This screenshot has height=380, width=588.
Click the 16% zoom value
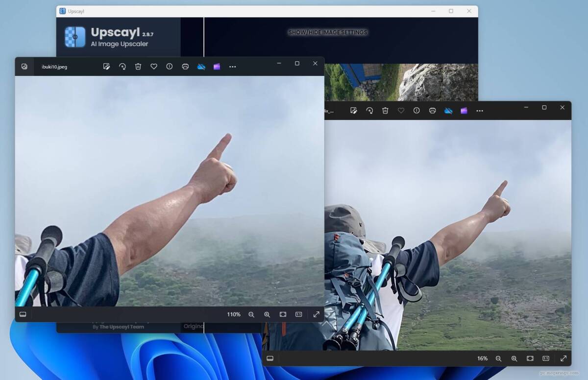(483, 358)
